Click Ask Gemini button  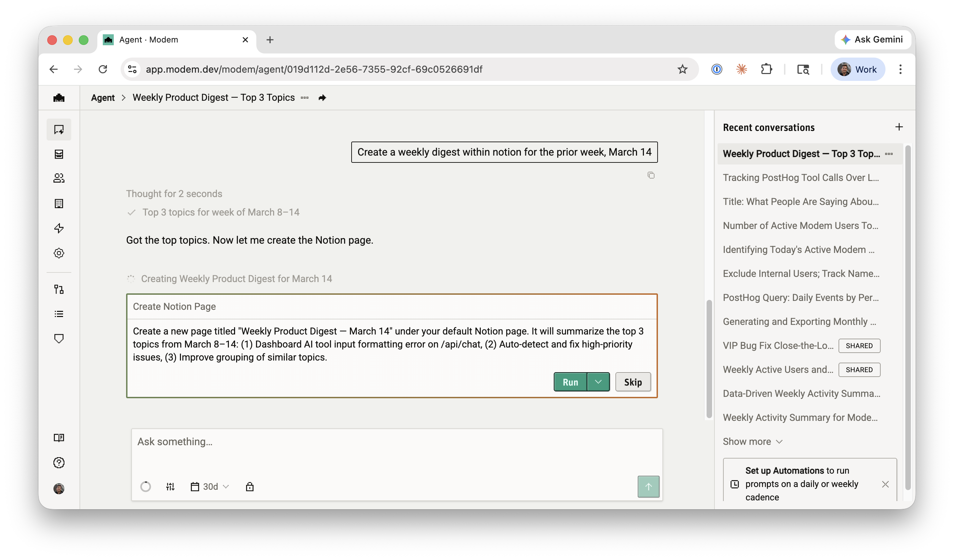(x=872, y=39)
